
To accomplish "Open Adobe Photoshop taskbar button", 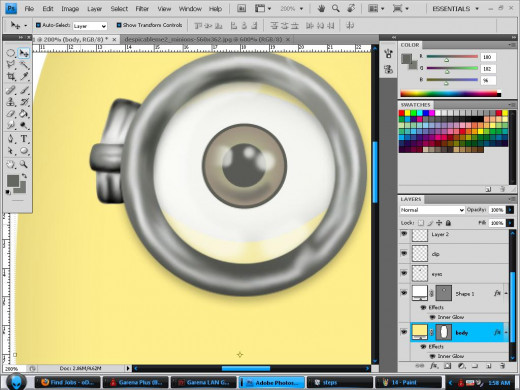I will click(x=271, y=382).
